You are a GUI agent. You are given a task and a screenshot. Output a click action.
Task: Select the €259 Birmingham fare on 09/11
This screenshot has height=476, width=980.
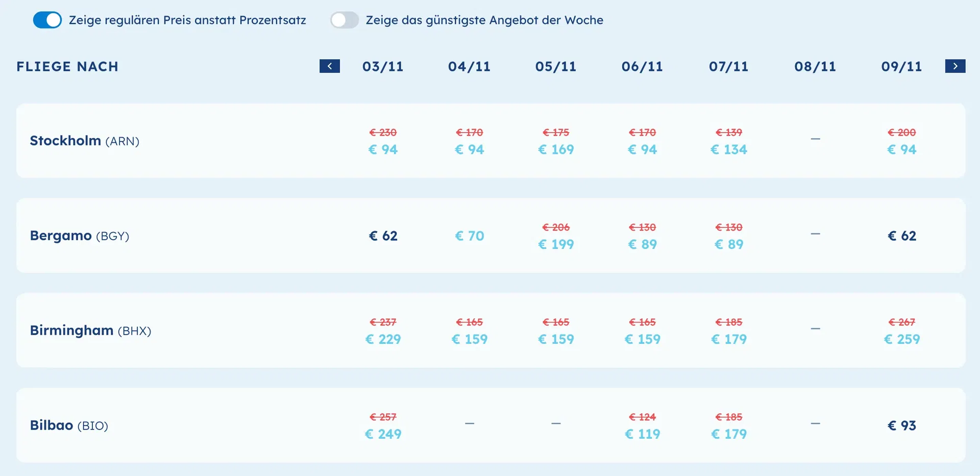(901, 339)
